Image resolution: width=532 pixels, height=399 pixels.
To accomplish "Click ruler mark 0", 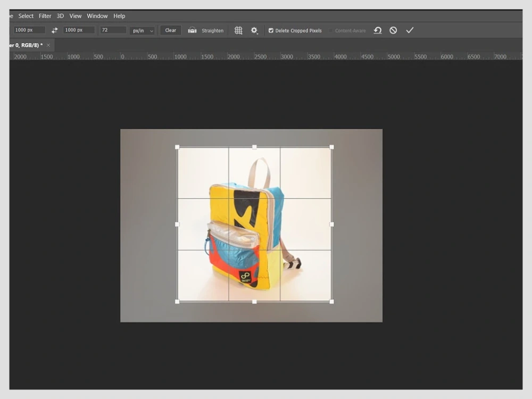I will (122, 57).
